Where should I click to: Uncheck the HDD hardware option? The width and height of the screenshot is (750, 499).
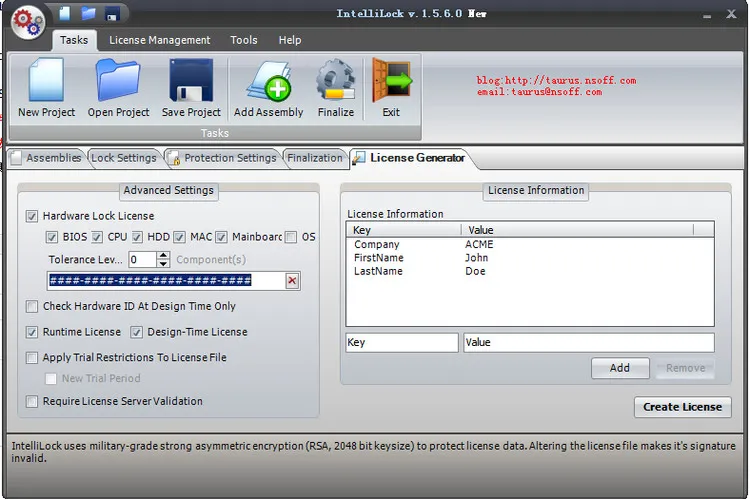[137, 237]
